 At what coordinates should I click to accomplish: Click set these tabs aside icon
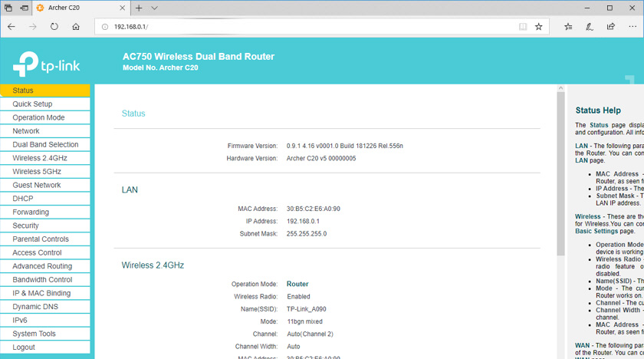pyautogui.click(x=25, y=8)
